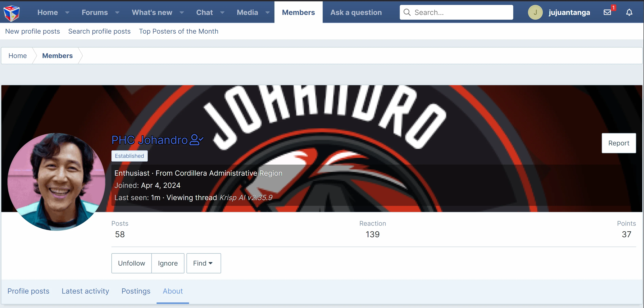This screenshot has width=644, height=308.
Task: Select the Members navigation tab
Action: click(x=299, y=12)
